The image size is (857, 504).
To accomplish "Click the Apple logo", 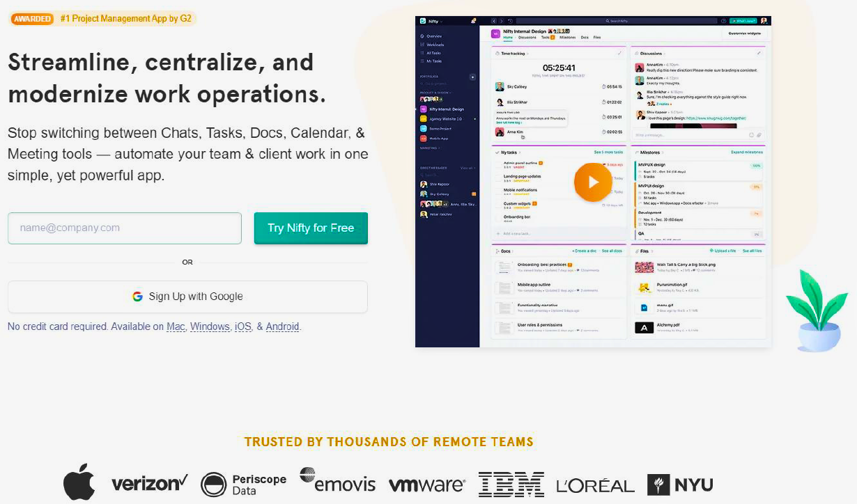I will click(79, 482).
